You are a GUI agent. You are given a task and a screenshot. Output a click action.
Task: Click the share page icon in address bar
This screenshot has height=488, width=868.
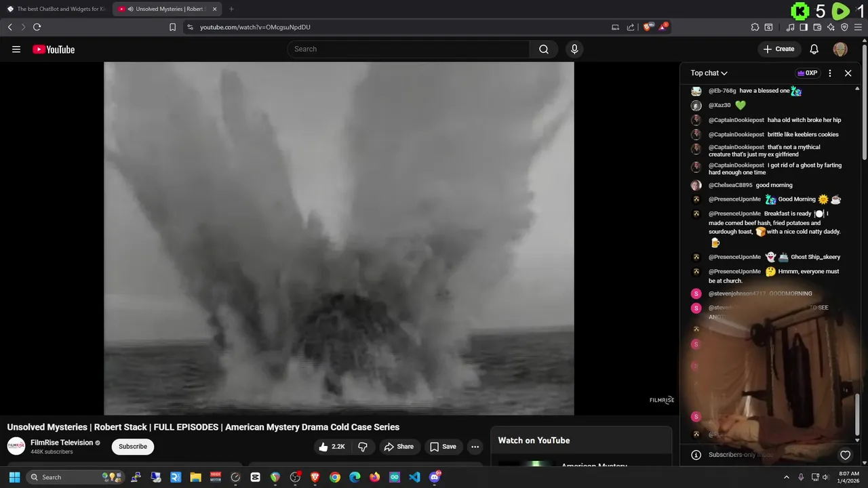631,27
